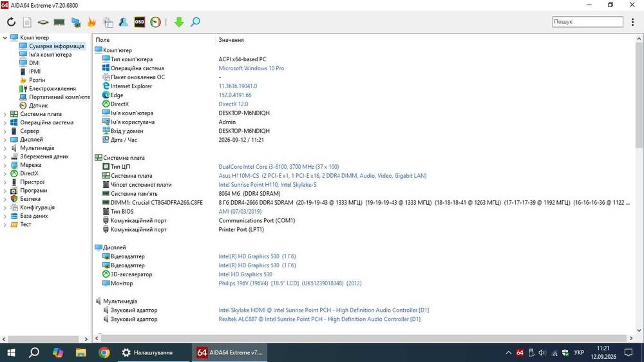Expand the DirectX tree node
This screenshot has height=362, width=644.
pyautogui.click(x=5, y=173)
